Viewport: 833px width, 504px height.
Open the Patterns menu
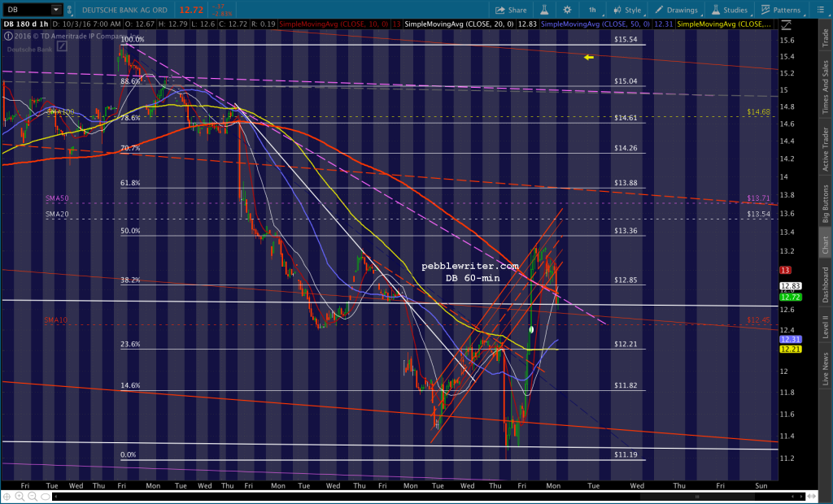(780, 10)
